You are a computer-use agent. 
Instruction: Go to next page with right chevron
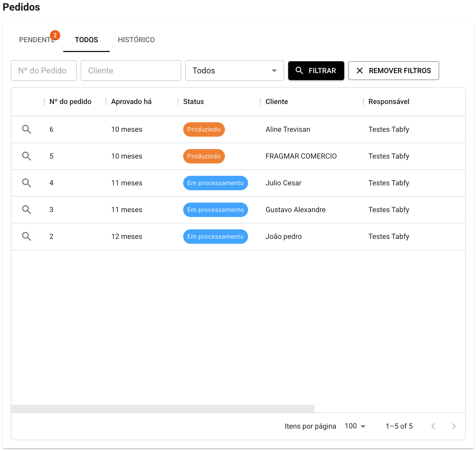pyautogui.click(x=454, y=426)
